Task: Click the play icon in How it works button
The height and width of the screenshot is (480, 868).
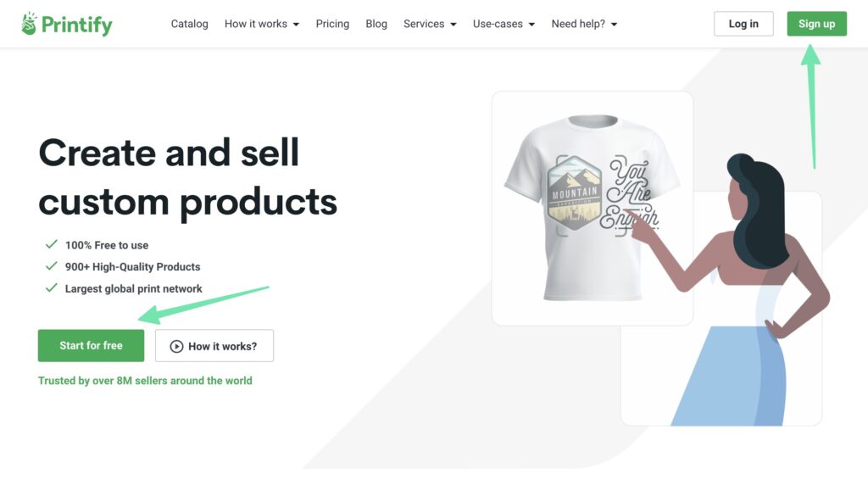Action: point(176,346)
